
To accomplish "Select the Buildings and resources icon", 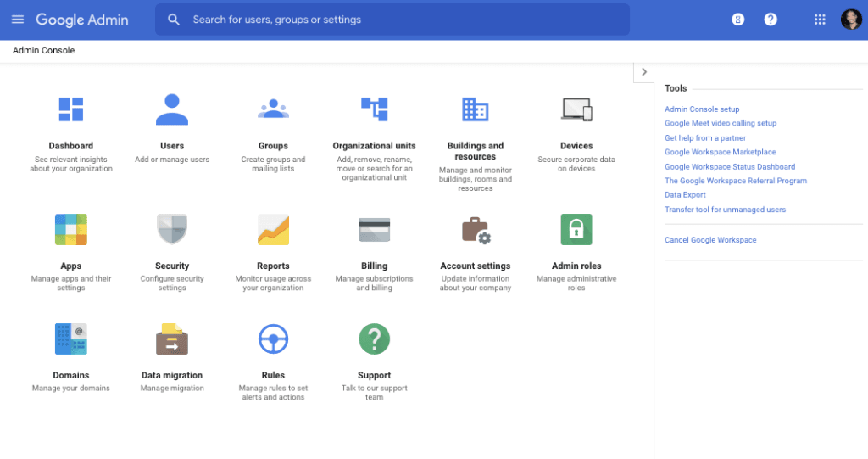I will click(x=475, y=109).
